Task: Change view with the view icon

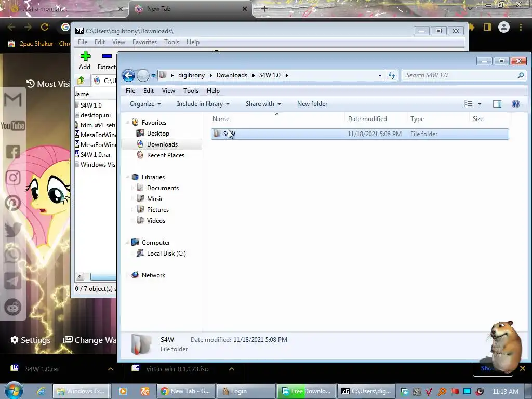Action: pyautogui.click(x=469, y=104)
